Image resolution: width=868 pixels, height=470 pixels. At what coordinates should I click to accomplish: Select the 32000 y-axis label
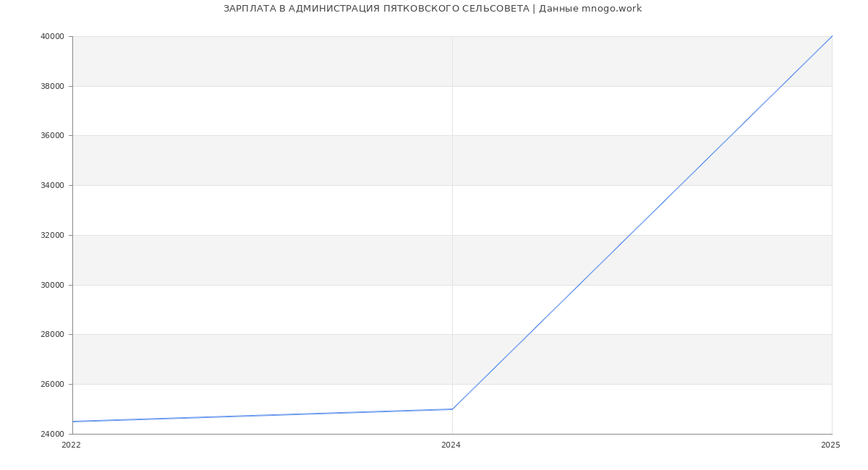(52, 236)
